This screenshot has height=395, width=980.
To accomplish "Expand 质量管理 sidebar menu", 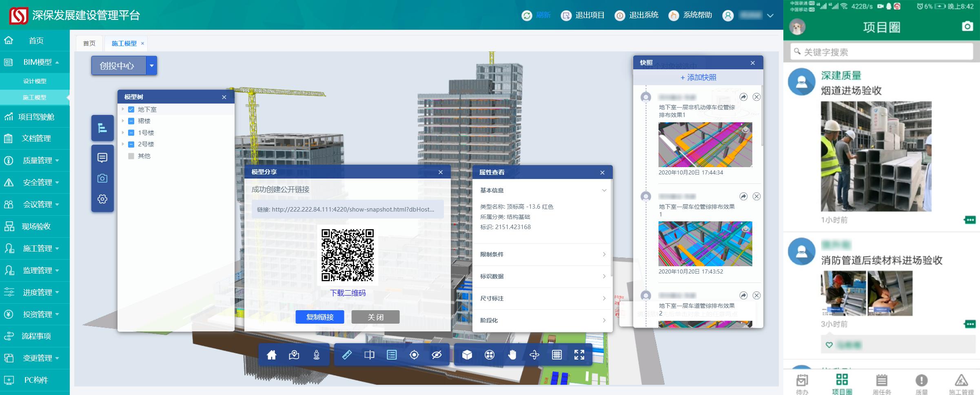I will point(35,161).
